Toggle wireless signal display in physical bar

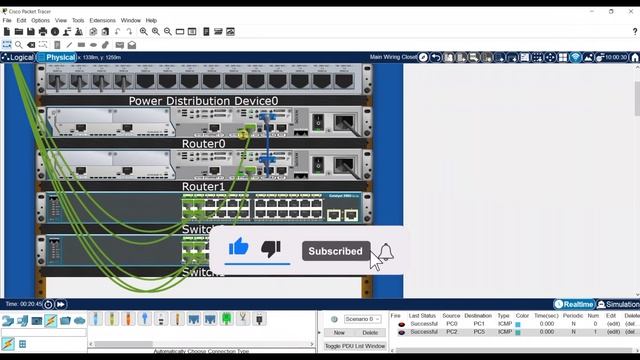click(x=576, y=58)
